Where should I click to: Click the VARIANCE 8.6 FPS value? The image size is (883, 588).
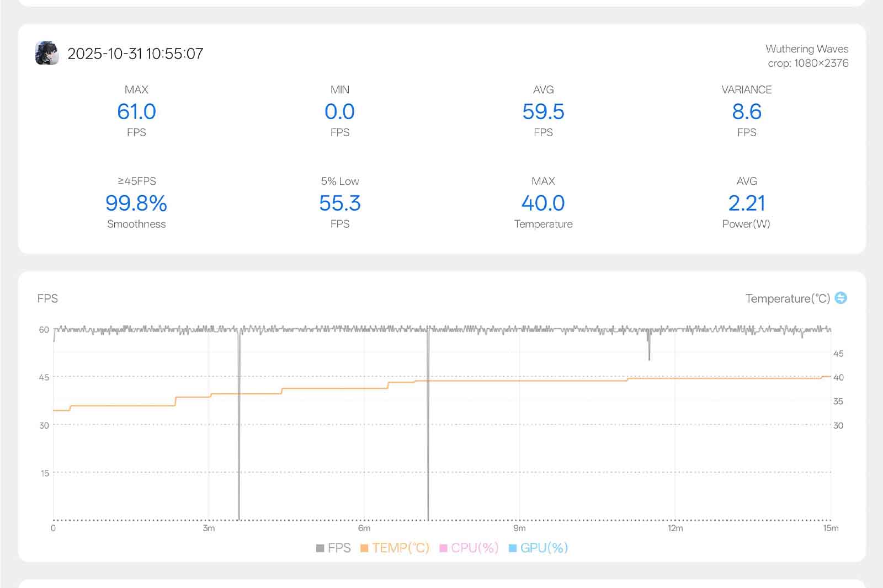(746, 111)
